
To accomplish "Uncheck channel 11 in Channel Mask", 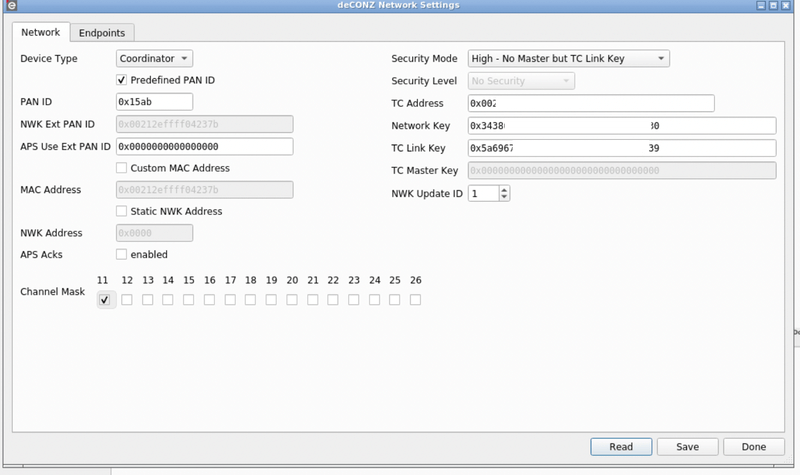I will click(105, 299).
